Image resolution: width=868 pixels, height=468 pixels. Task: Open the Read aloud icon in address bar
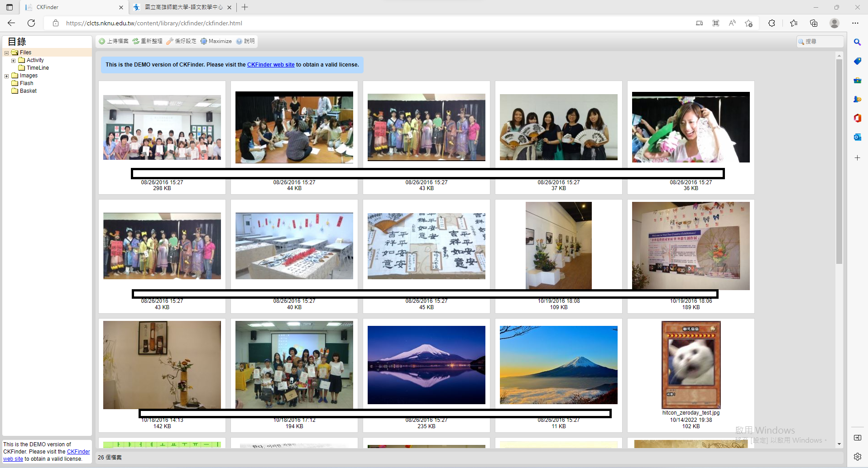click(732, 23)
